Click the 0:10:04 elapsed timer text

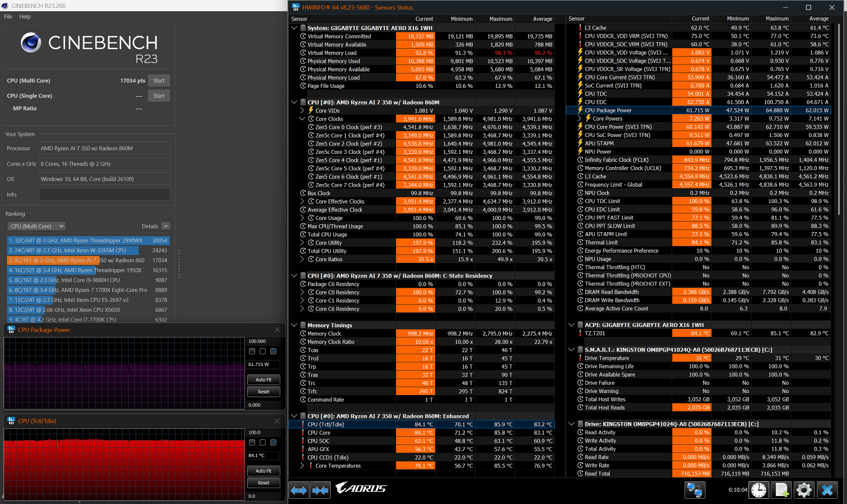tap(738, 490)
